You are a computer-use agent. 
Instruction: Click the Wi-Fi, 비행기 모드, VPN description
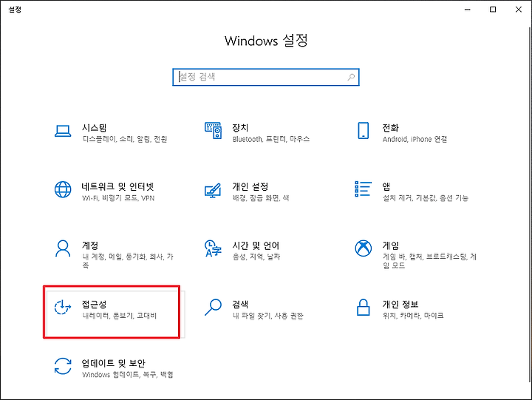(118, 198)
